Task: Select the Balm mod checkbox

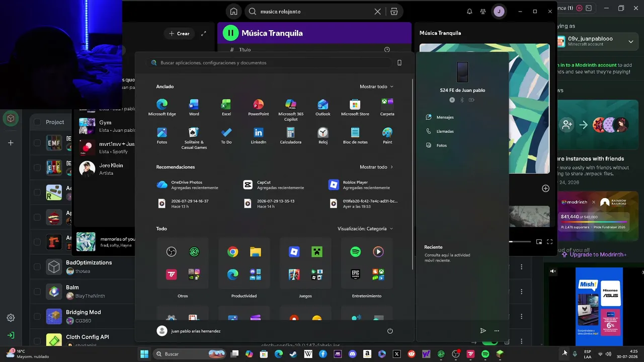Action: click(x=37, y=291)
